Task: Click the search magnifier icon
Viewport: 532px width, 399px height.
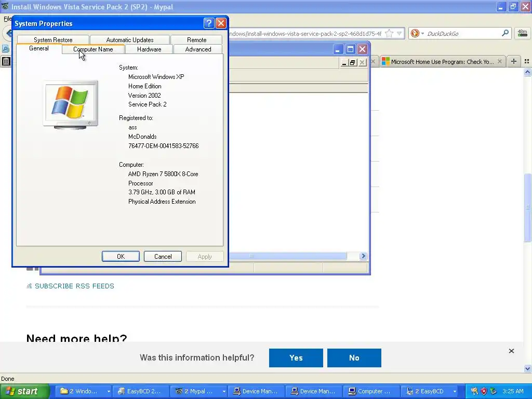Action: coord(505,33)
